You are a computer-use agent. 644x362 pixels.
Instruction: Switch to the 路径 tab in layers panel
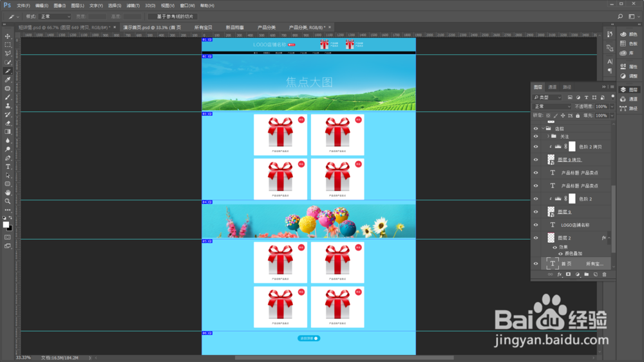[x=567, y=87]
